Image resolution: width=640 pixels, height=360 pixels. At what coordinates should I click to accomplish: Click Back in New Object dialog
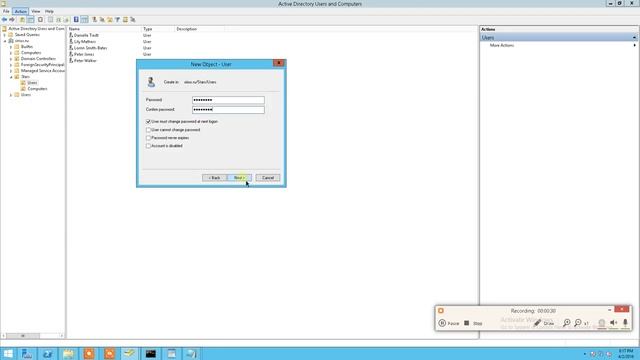click(x=214, y=178)
